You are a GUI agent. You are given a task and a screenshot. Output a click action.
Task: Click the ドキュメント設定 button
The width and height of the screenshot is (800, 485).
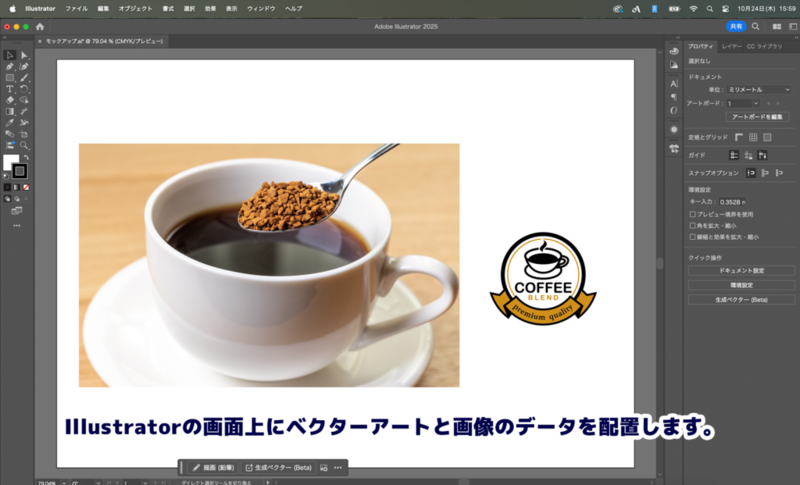click(x=741, y=271)
